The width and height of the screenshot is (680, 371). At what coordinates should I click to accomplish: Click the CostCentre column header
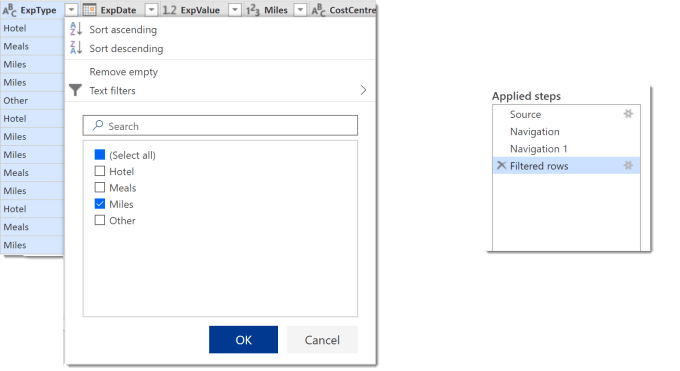pos(343,10)
